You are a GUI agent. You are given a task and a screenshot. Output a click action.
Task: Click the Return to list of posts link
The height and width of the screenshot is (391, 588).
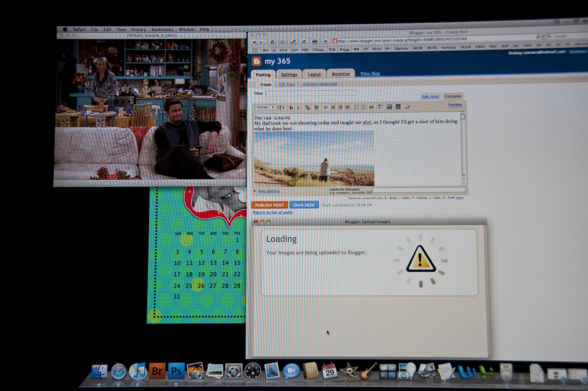click(x=273, y=213)
